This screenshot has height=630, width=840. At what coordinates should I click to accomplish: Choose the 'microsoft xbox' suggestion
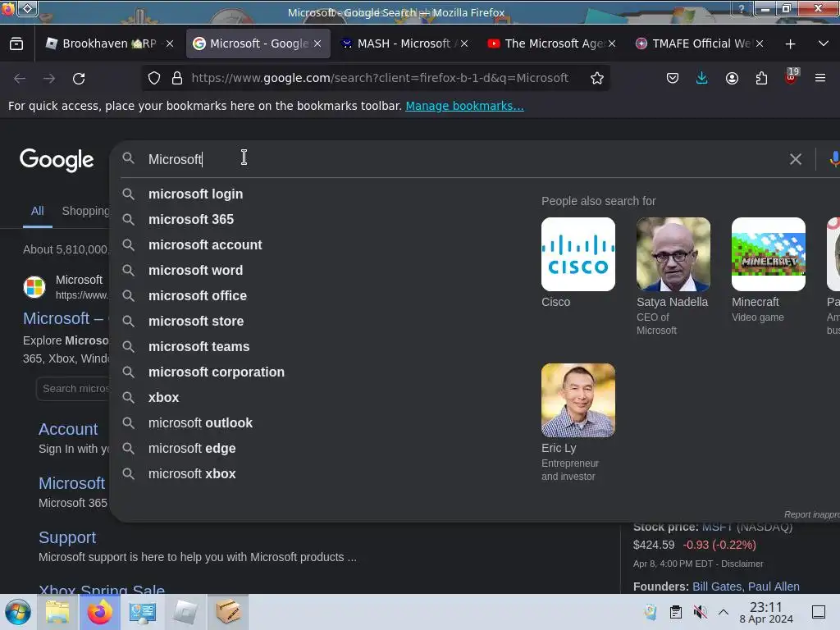click(192, 473)
